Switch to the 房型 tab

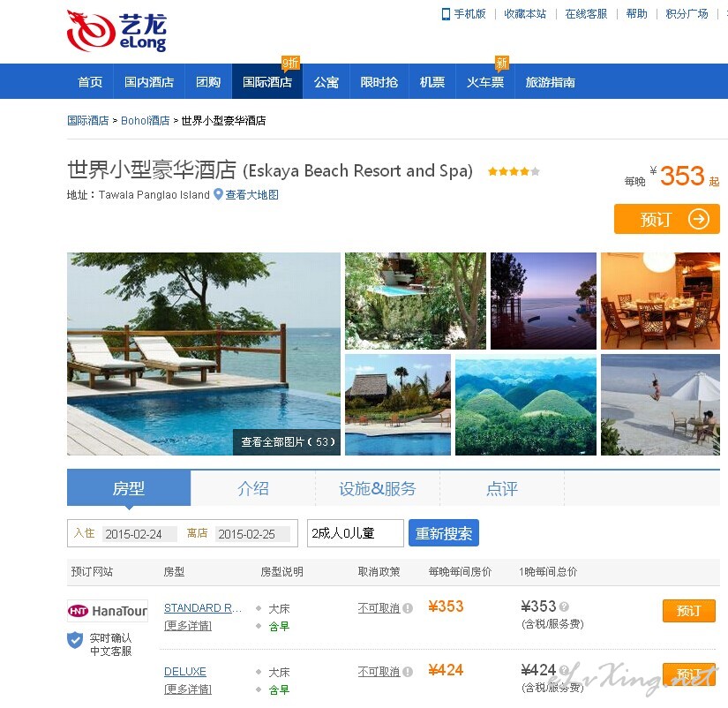tap(129, 488)
